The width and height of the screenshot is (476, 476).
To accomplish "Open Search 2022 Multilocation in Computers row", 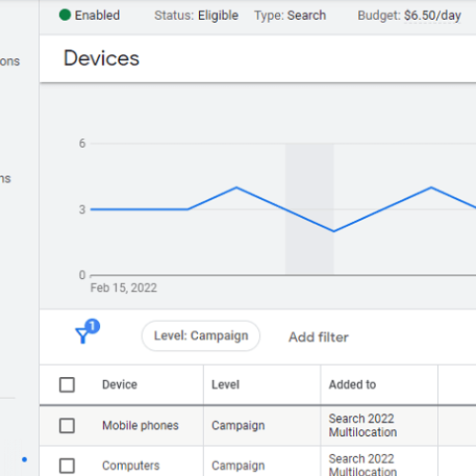I will point(363,466).
